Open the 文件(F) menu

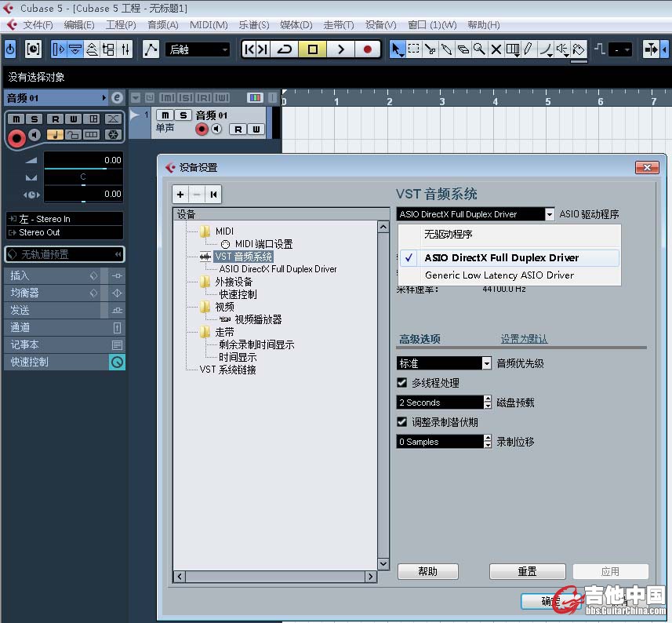[x=38, y=25]
